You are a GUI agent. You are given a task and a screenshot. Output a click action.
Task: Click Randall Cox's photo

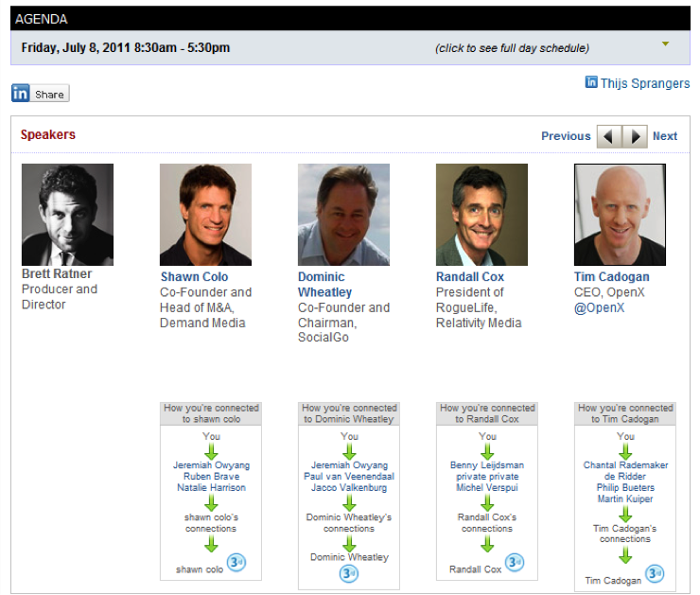(481, 215)
